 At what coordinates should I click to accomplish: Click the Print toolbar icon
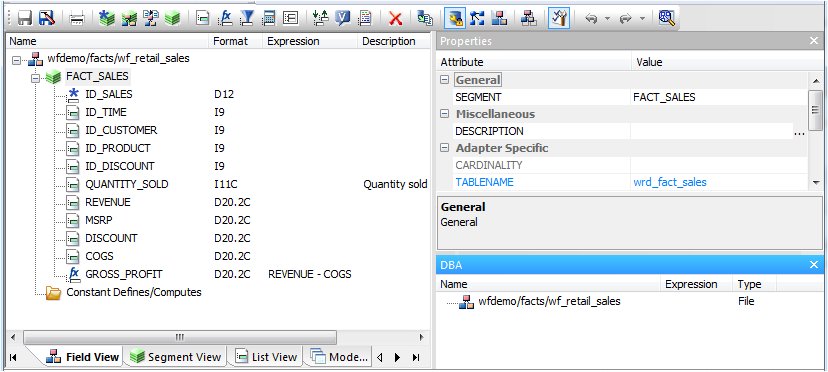coord(77,18)
